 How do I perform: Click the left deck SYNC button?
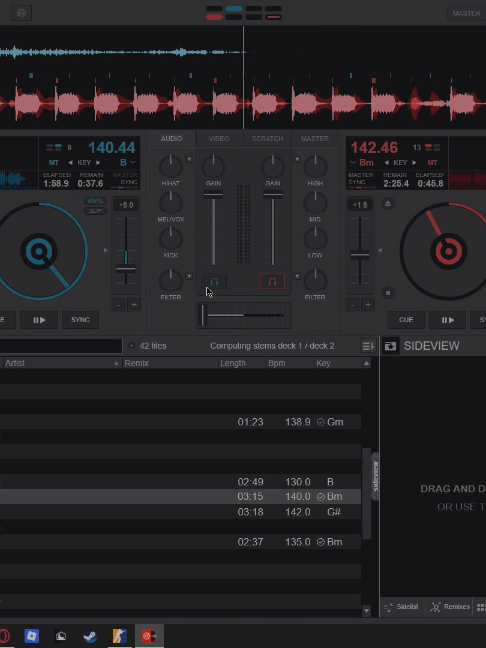coord(80,320)
